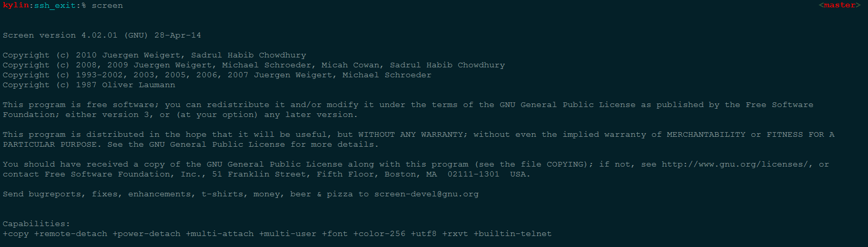Click the +multi-attach capability
Screen dimensions: 868x247
(220, 233)
